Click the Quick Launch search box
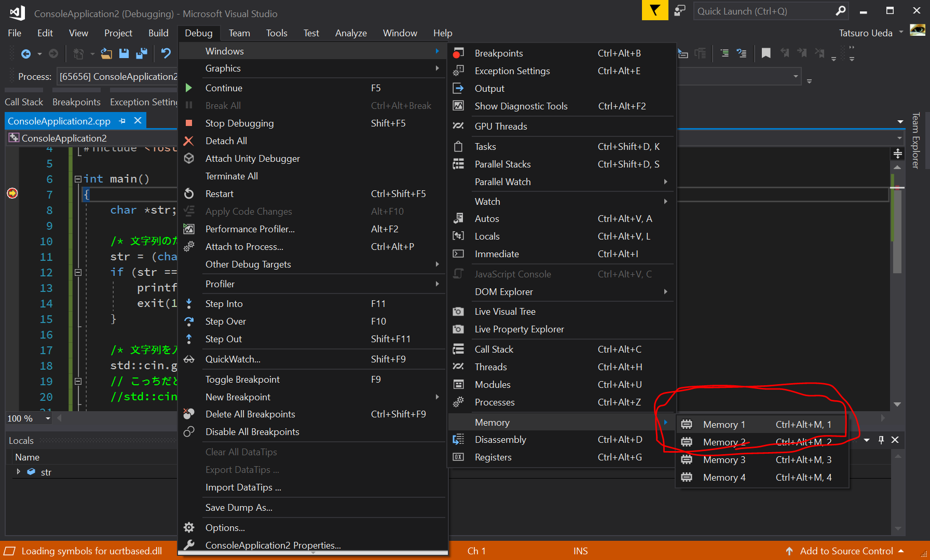 click(x=770, y=11)
